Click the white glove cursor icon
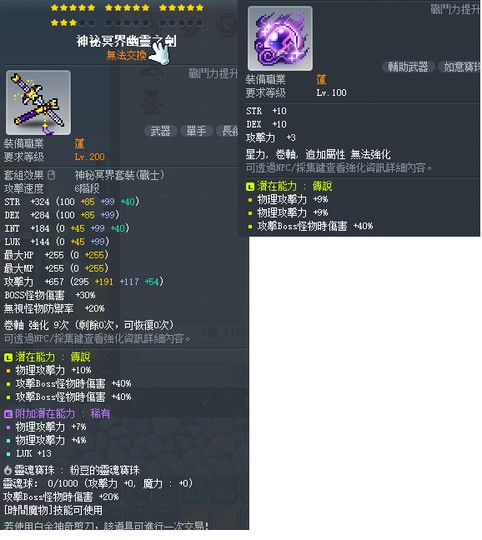The width and height of the screenshot is (482, 540). (160, 53)
